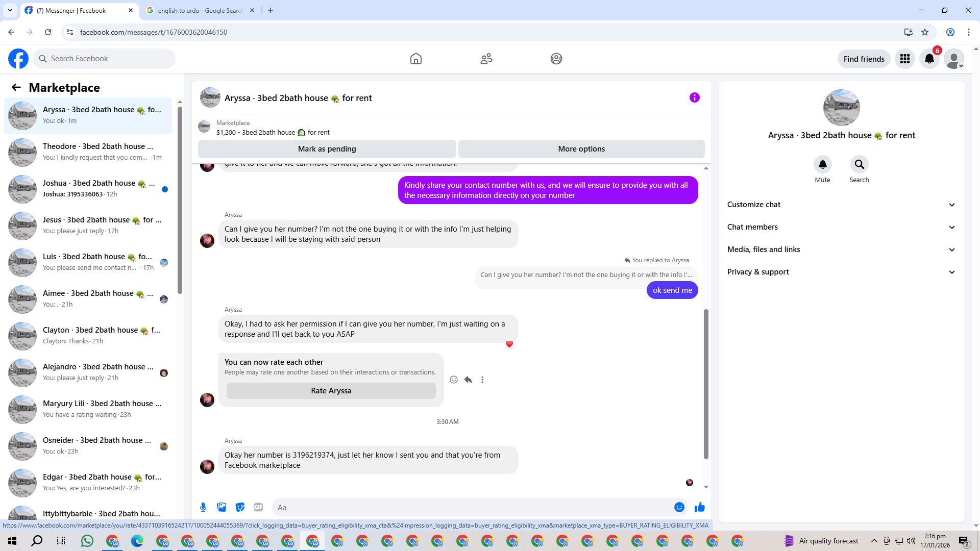Open the sticker picker icon
This screenshot has width=980, height=551.
click(x=240, y=507)
